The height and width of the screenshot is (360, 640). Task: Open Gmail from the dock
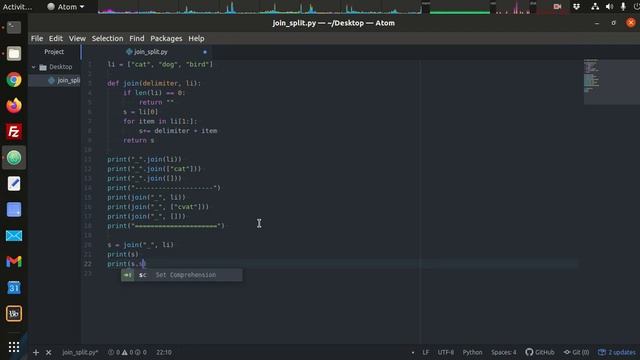pos(14,262)
